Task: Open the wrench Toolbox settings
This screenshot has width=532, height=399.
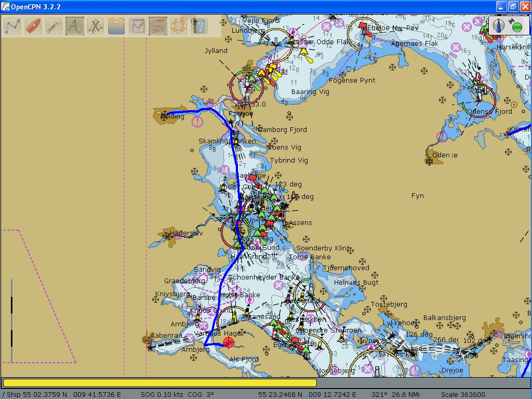Action: point(54,25)
